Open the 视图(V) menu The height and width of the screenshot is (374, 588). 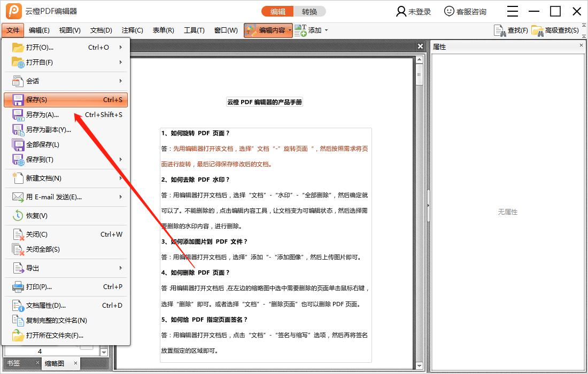pyautogui.click(x=69, y=30)
